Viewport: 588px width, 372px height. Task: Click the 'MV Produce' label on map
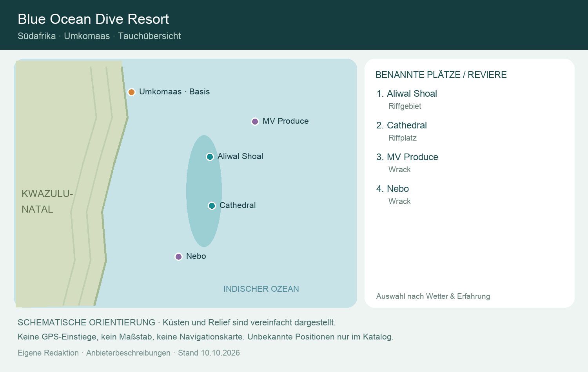click(286, 121)
